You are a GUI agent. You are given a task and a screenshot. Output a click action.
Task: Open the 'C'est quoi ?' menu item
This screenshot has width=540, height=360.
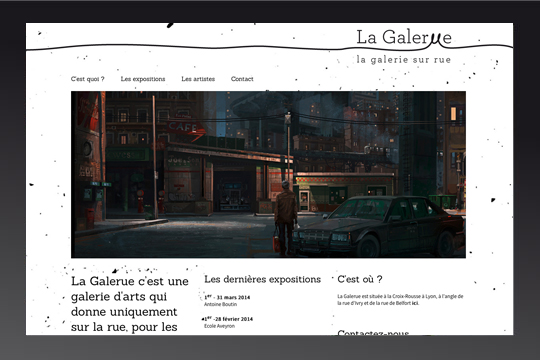coord(87,79)
